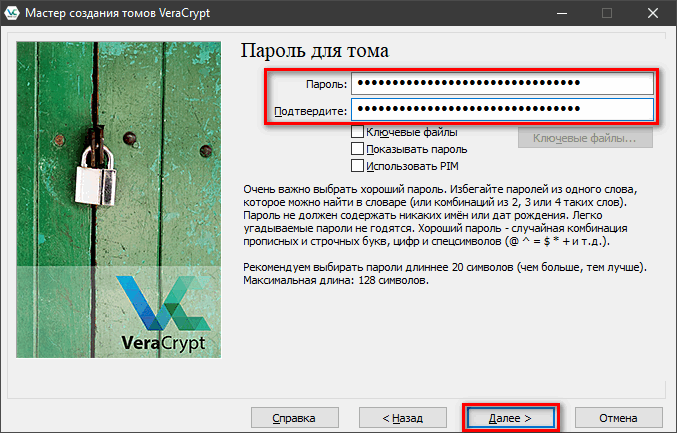The height and width of the screenshot is (433, 677).
Task: Check the "Использовать PIM" option
Action: [x=357, y=166]
